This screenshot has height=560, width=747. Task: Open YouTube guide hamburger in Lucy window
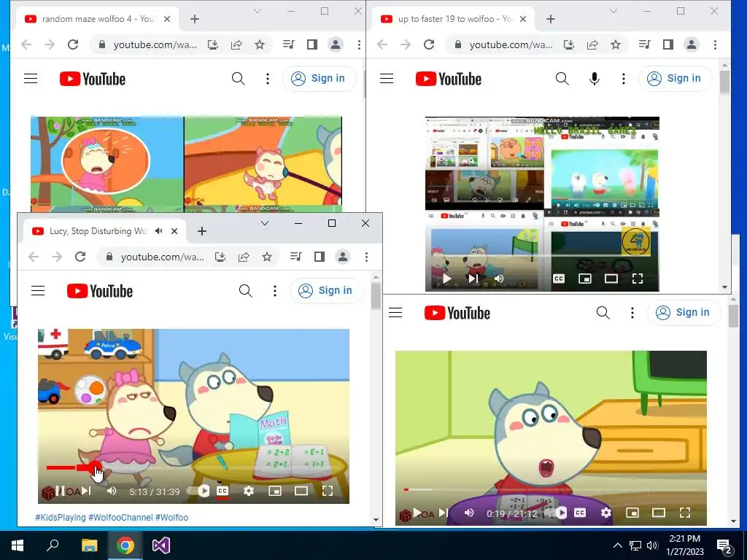click(38, 290)
